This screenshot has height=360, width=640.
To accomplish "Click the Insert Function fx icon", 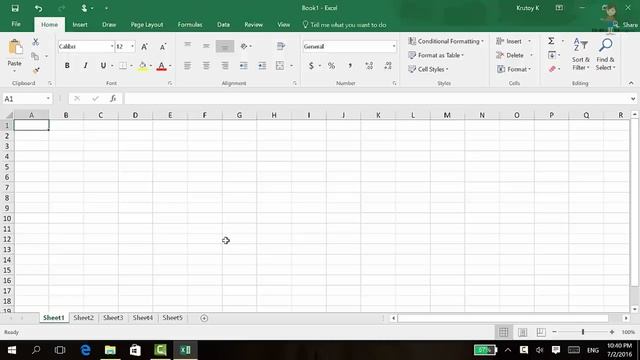I will (x=113, y=98).
